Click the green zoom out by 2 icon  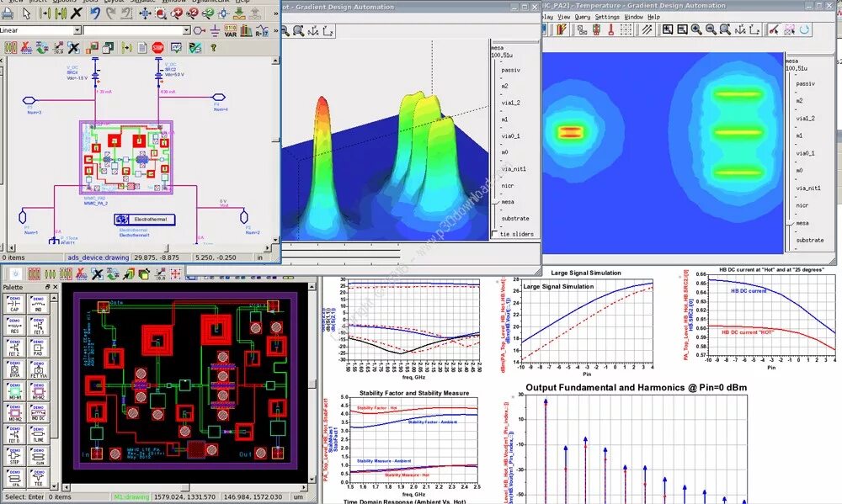[x=207, y=13]
